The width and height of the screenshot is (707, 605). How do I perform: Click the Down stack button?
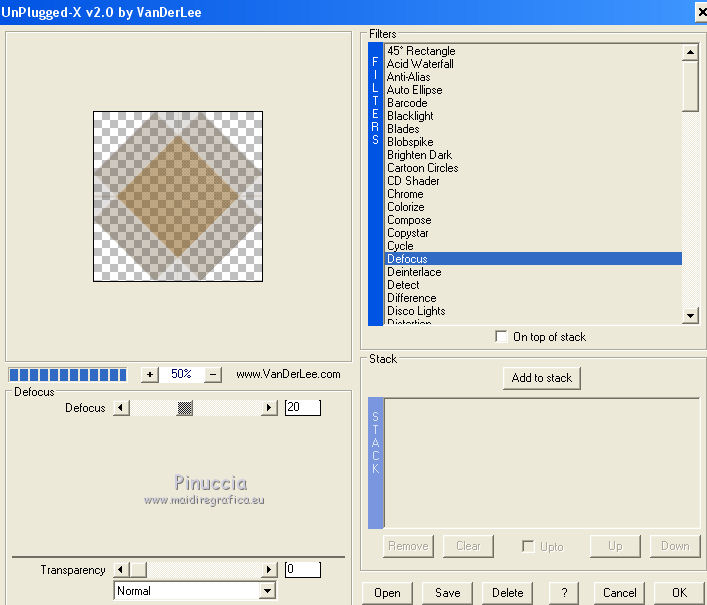pos(675,546)
